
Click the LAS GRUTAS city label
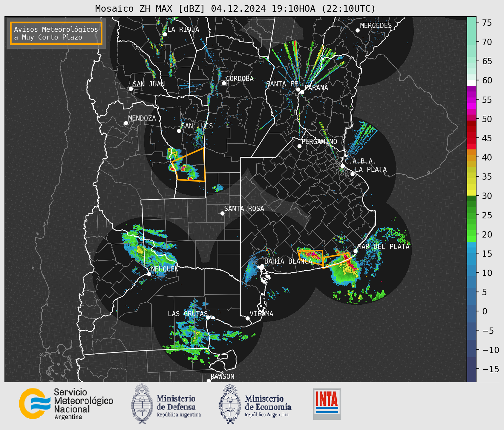point(188,314)
